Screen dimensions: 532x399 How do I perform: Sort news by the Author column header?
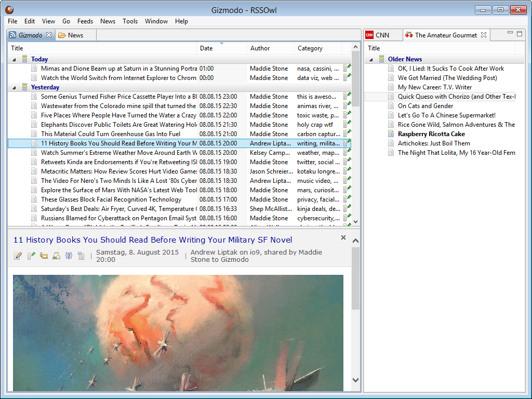[x=260, y=48]
